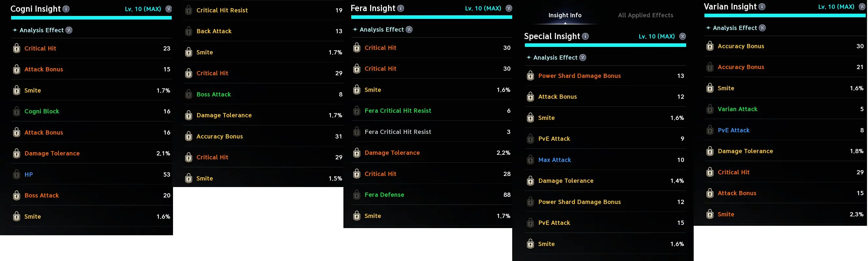This screenshot has height=261, width=868.
Task: Click the info icon beside Cogni Insight
Action: click(x=66, y=9)
